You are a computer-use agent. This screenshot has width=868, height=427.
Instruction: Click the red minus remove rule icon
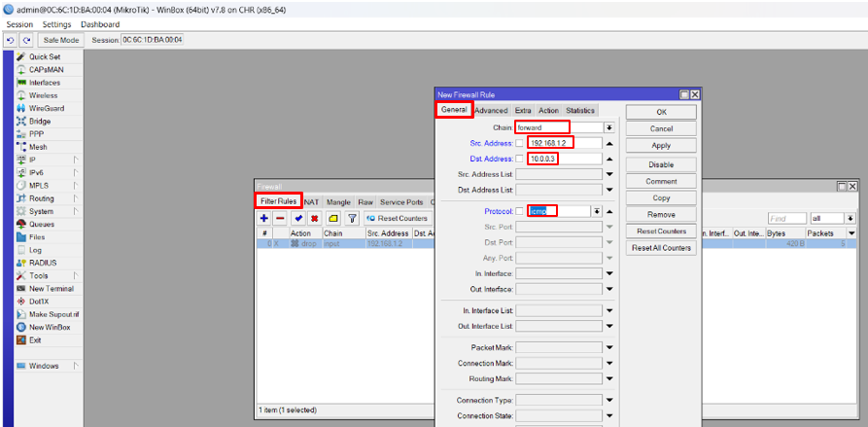click(280, 218)
